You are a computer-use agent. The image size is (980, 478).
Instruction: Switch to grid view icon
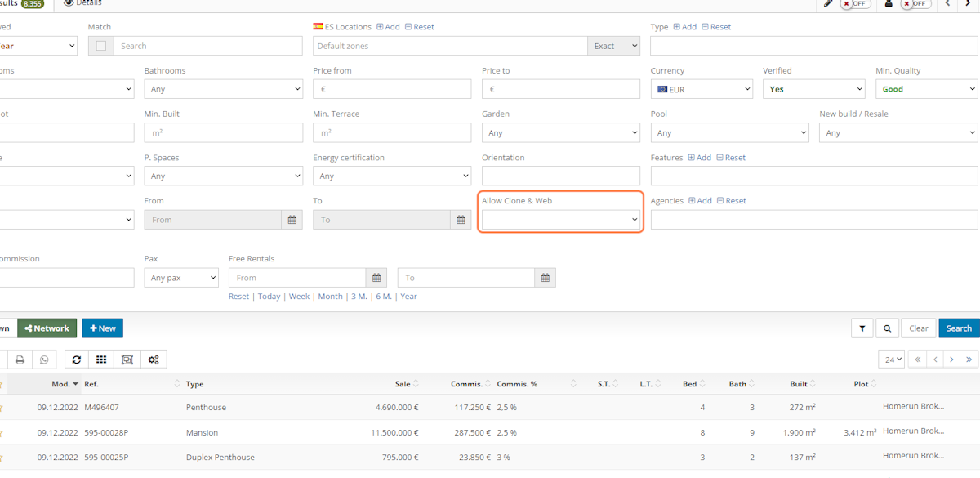101,360
